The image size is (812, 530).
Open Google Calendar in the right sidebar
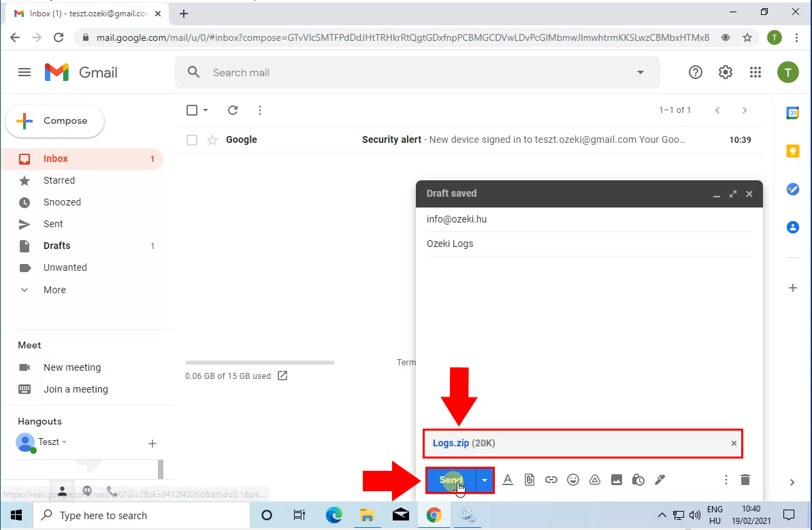[792, 113]
